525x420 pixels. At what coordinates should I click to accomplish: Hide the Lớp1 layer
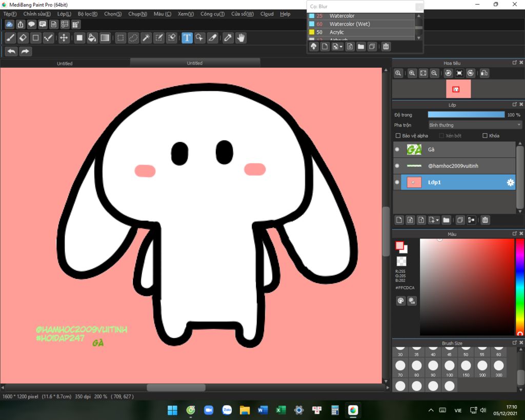click(x=397, y=182)
